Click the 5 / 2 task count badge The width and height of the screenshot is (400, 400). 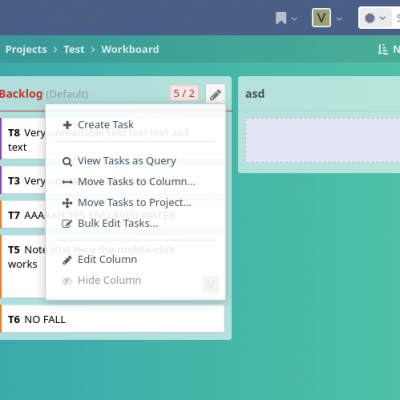click(x=184, y=93)
